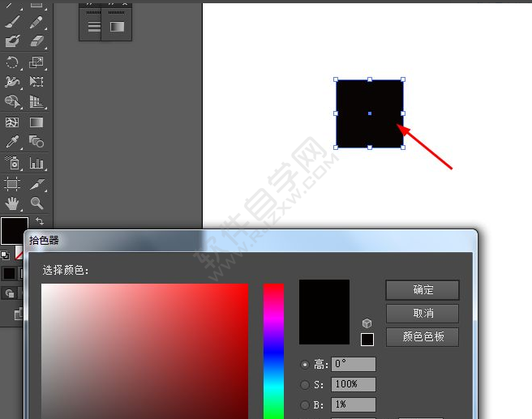Click 确定 to confirm the color
The width and height of the screenshot is (532, 419).
pyautogui.click(x=423, y=290)
